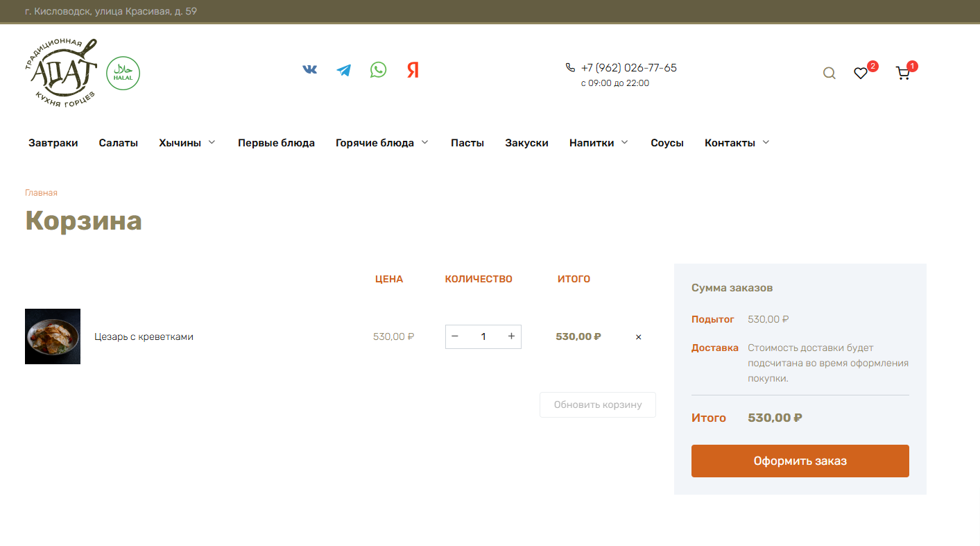Click the quantity input field
Screen dimensions: 980x546
[x=483, y=336]
